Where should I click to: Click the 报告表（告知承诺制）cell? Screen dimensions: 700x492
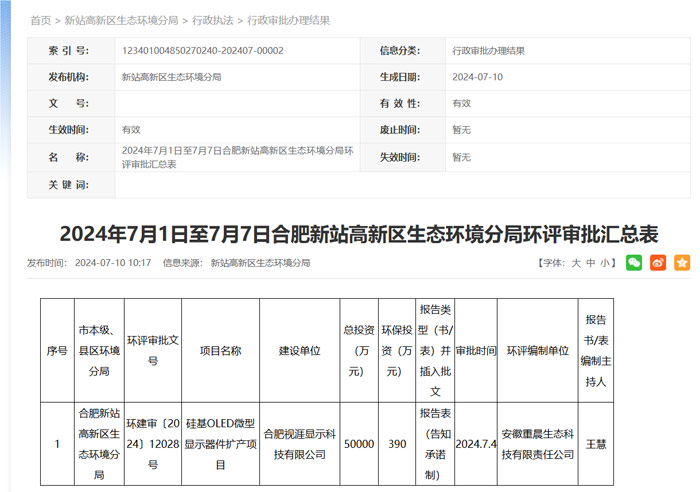(x=435, y=444)
